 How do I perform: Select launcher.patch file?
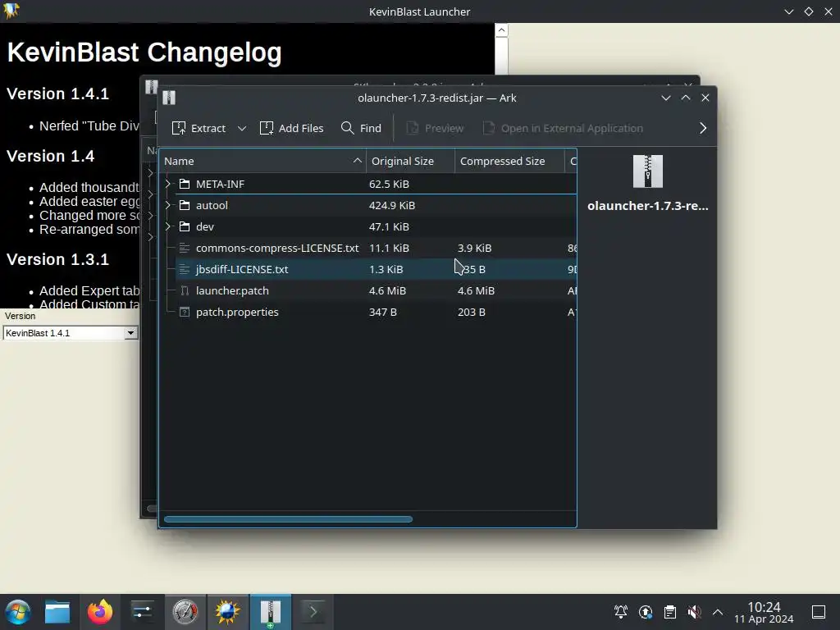click(232, 291)
